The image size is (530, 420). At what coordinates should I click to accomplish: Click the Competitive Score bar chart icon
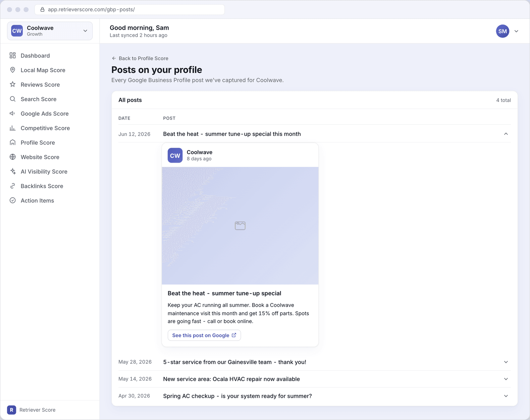pos(13,128)
